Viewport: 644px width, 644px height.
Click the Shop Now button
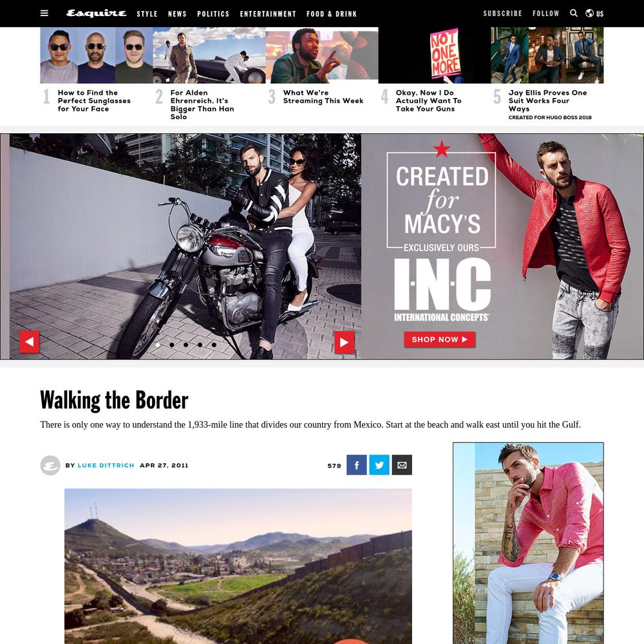[439, 339]
